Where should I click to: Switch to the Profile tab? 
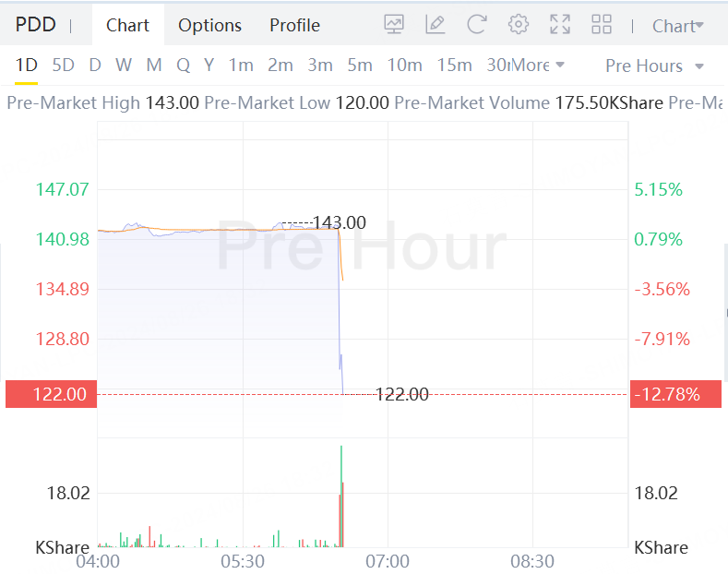295,25
